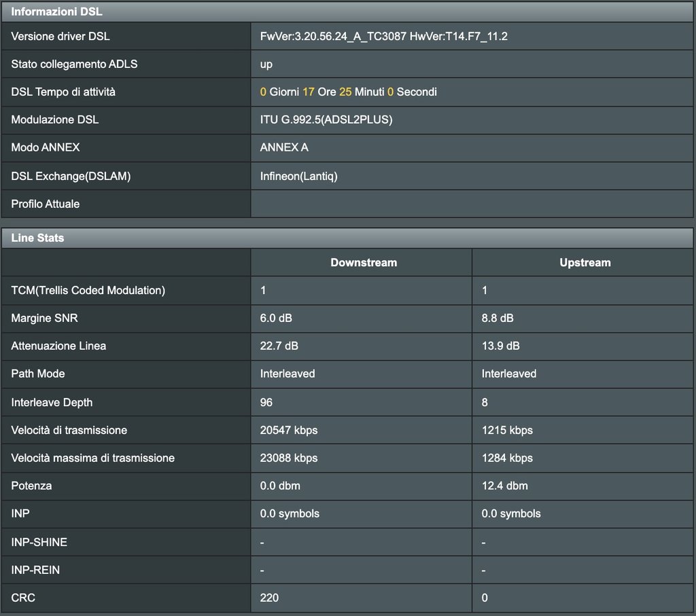Click the ANNEX A value
The height and width of the screenshot is (616, 696).
click(284, 147)
